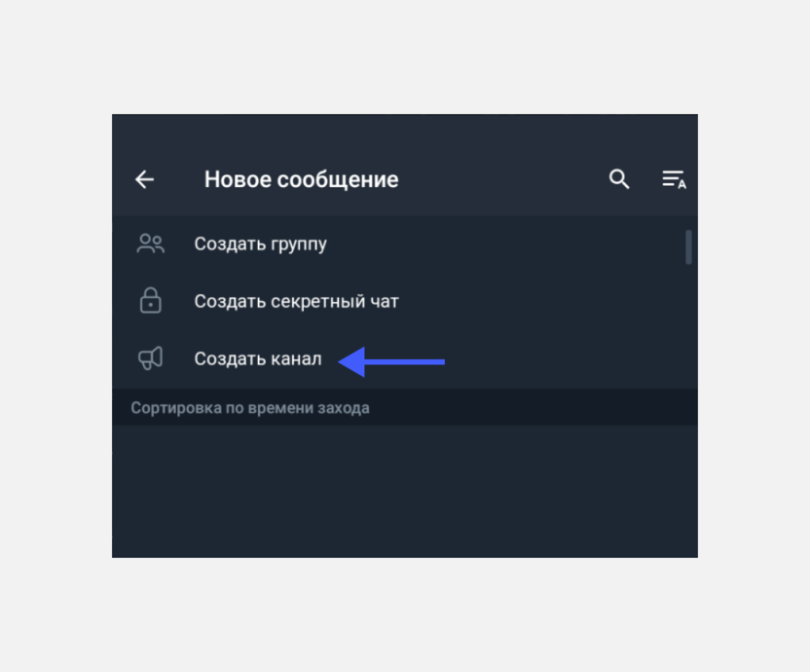
Task: Tap the loudspeaker icon next to Создать канал
Action: pyautogui.click(x=150, y=358)
